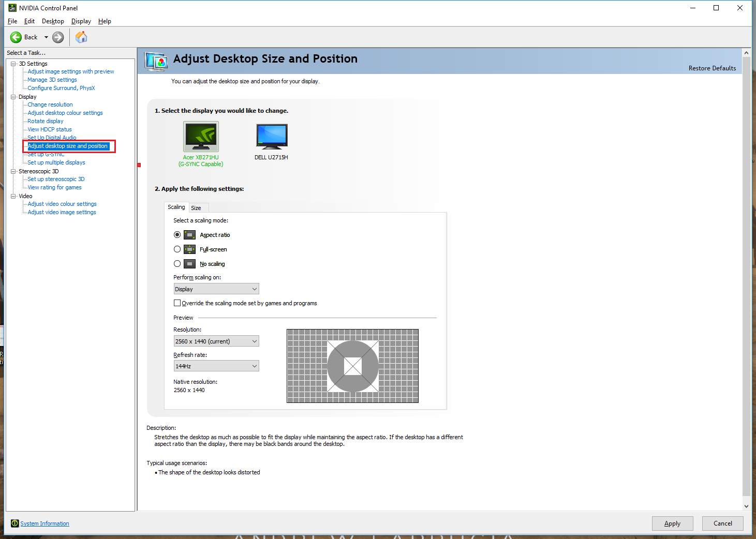
Task: Click the forward navigation arrow icon
Action: (x=57, y=37)
